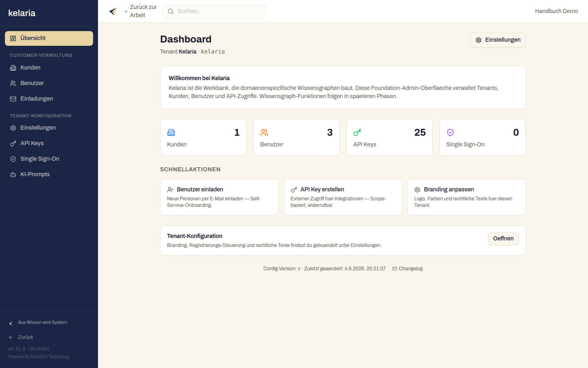588x368 pixels.
Task: Click the sidebar Einstellungen gear icon
Action: pos(13,128)
